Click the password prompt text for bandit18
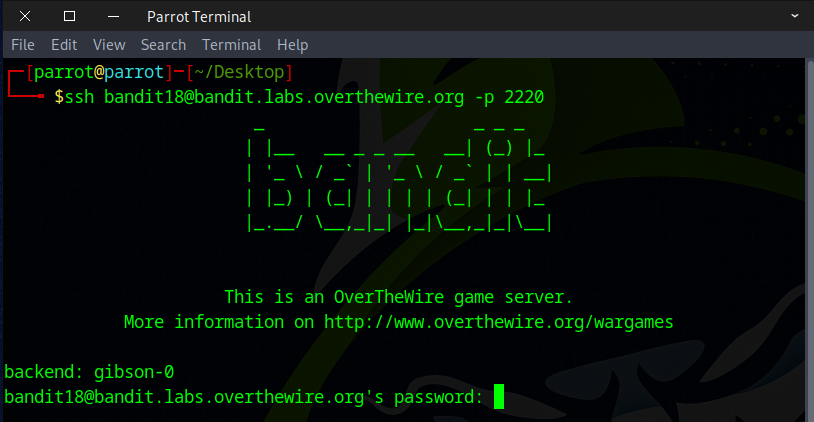 [244, 398]
